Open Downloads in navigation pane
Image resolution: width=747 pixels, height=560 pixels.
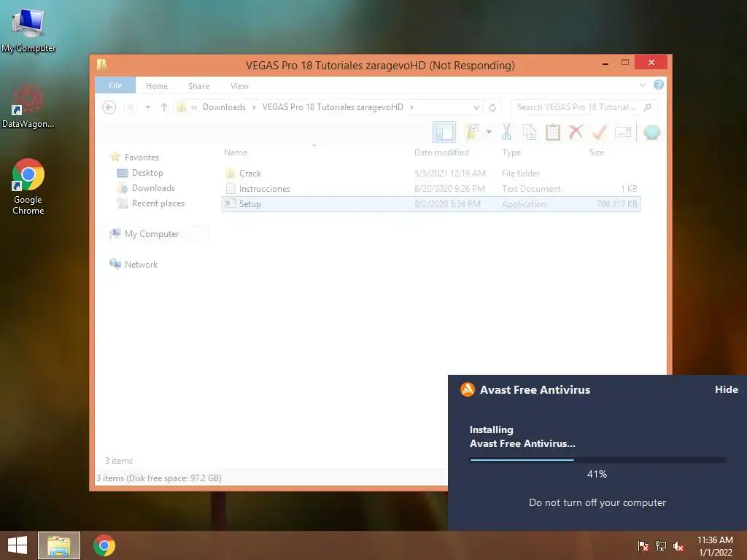[153, 187]
